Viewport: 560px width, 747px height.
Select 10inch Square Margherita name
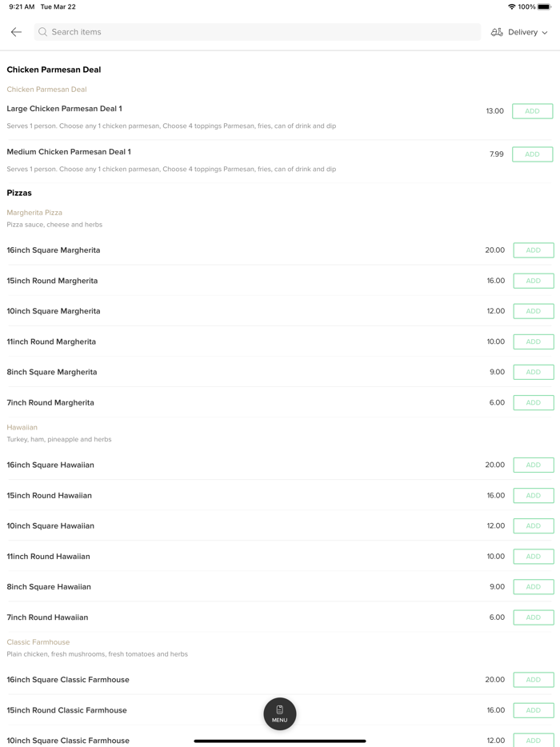(54, 311)
